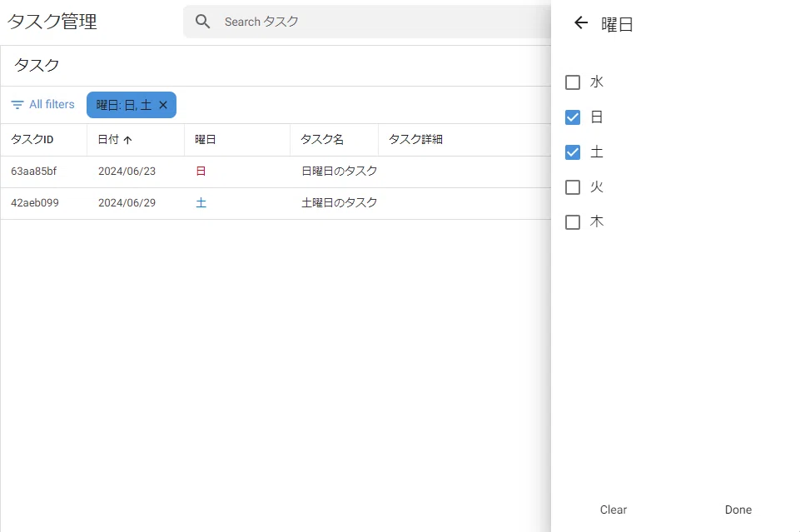Click the red 日 weekday marker in first row
This screenshot has height=532, width=800.
click(201, 171)
